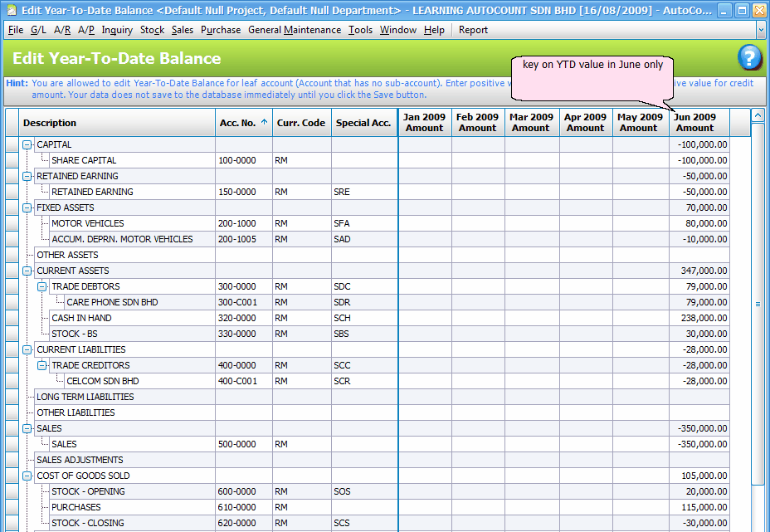Click the Special Acc. column header
This screenshot has height=532, width=770.
click(x=364, y=123)
